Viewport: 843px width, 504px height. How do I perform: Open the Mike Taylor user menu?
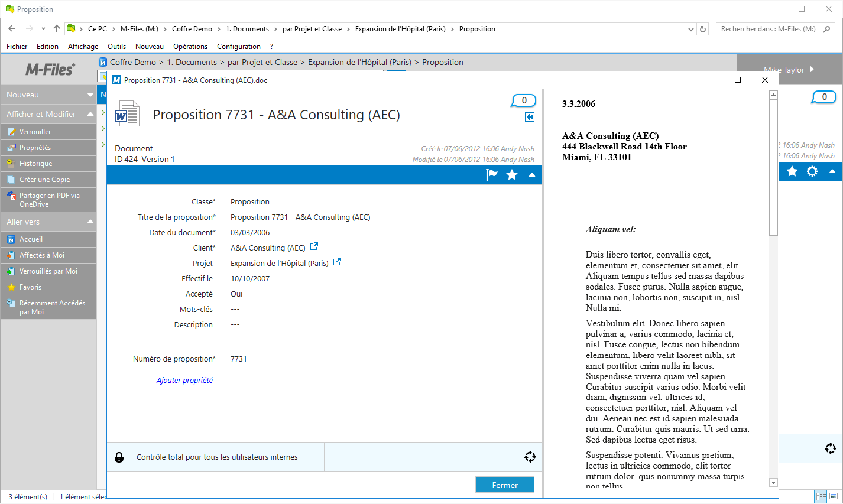(789, 70)
